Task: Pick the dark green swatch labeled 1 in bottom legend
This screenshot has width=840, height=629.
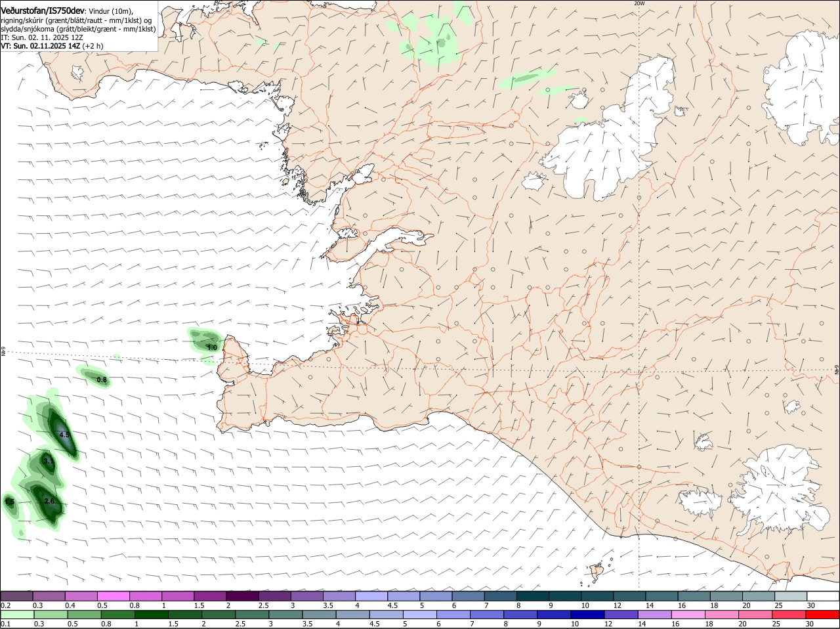Action: point(152,615)
